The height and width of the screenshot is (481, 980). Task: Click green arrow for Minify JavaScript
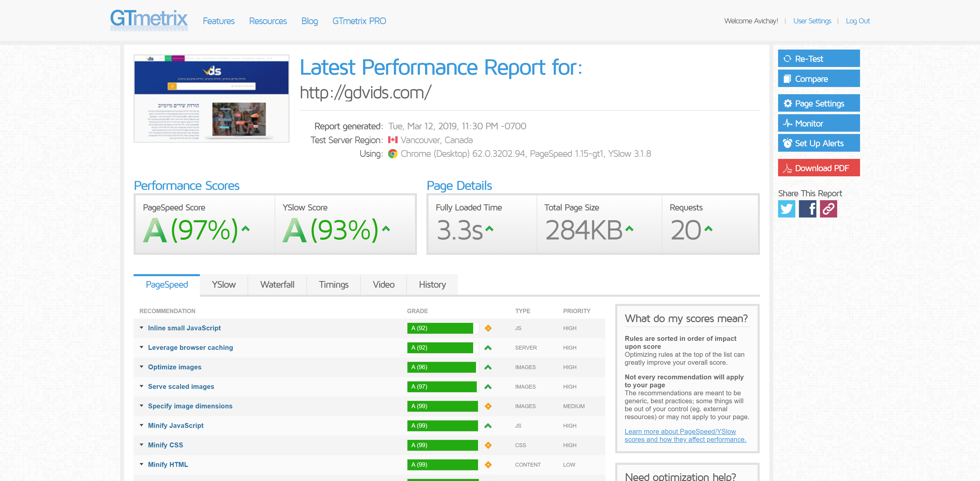pyautogui.click(x=488, y=426)
